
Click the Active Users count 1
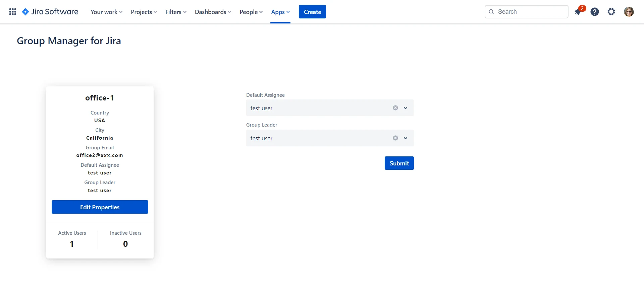click(x=72, y=244)
